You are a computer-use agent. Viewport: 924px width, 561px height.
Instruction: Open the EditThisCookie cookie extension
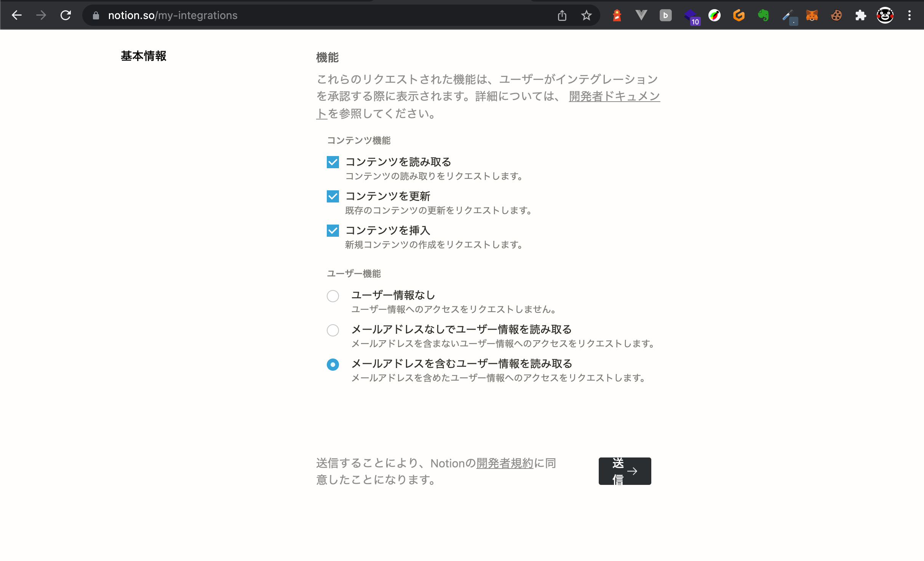coord(836,15)
